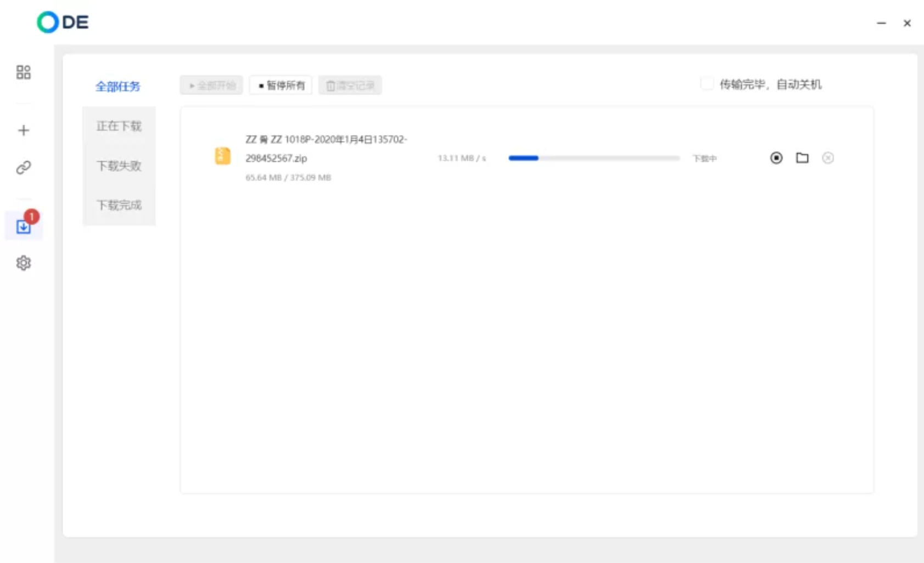
Task: Select the zip file name text
Action: click(x=326, y=148)
